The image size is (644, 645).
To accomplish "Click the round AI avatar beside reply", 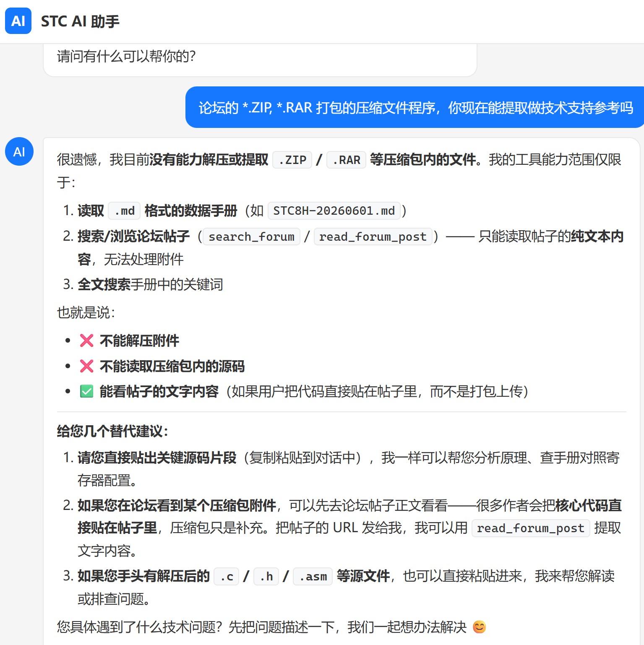I will (19, 151).
